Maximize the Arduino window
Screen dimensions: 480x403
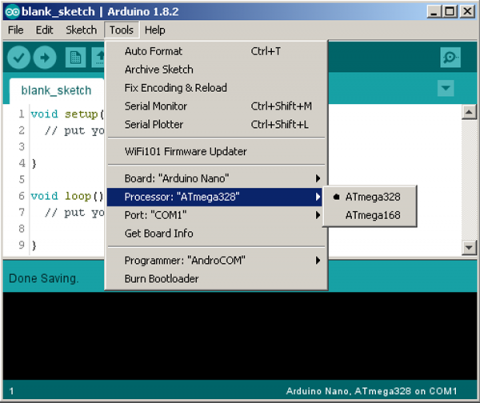click(x=450, y=12)
